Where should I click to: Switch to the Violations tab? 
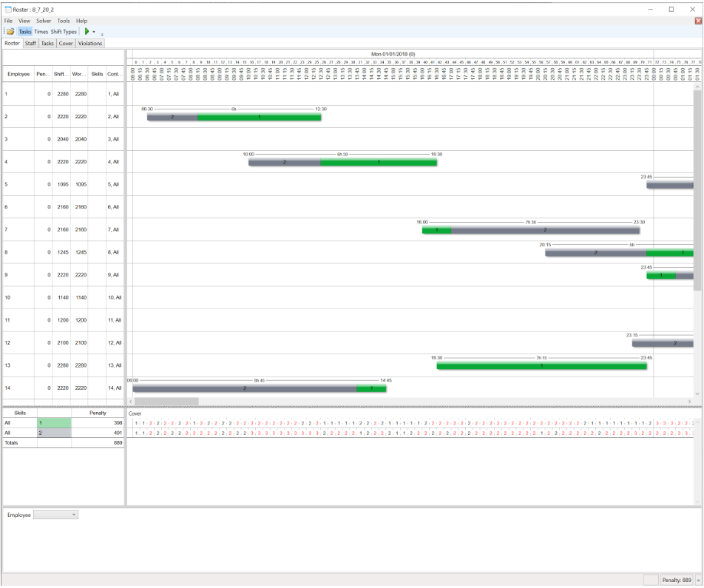click(90, 44)
